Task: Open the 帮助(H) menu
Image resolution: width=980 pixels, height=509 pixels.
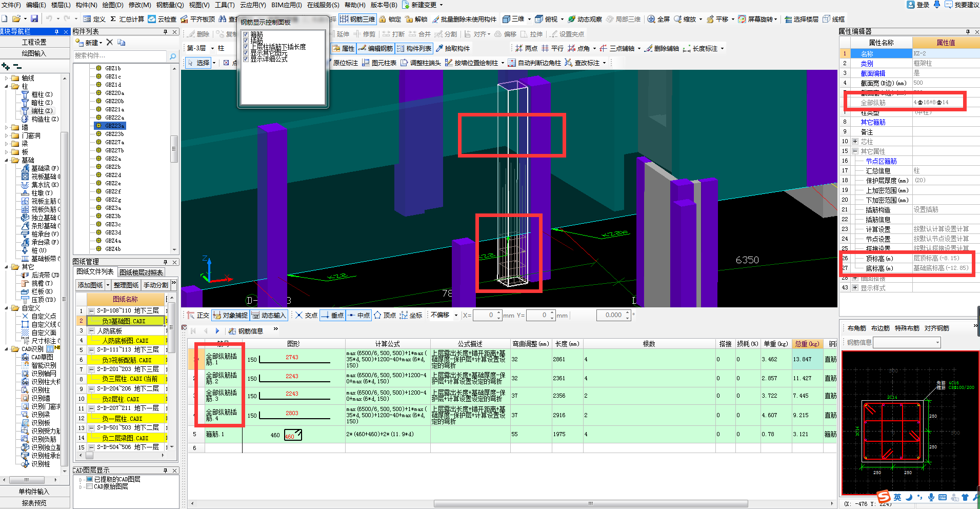Action: pyautogui.click(x=355, y=5)
